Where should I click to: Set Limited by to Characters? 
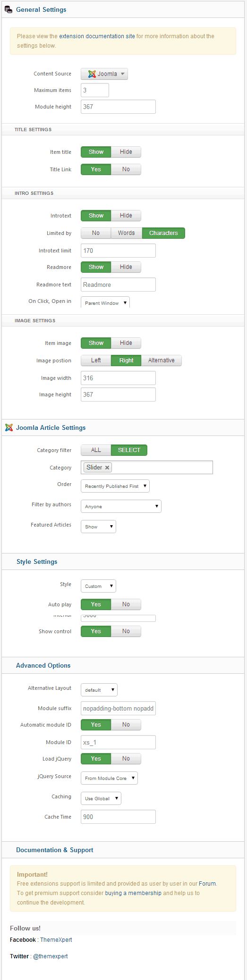coord(163,233)
